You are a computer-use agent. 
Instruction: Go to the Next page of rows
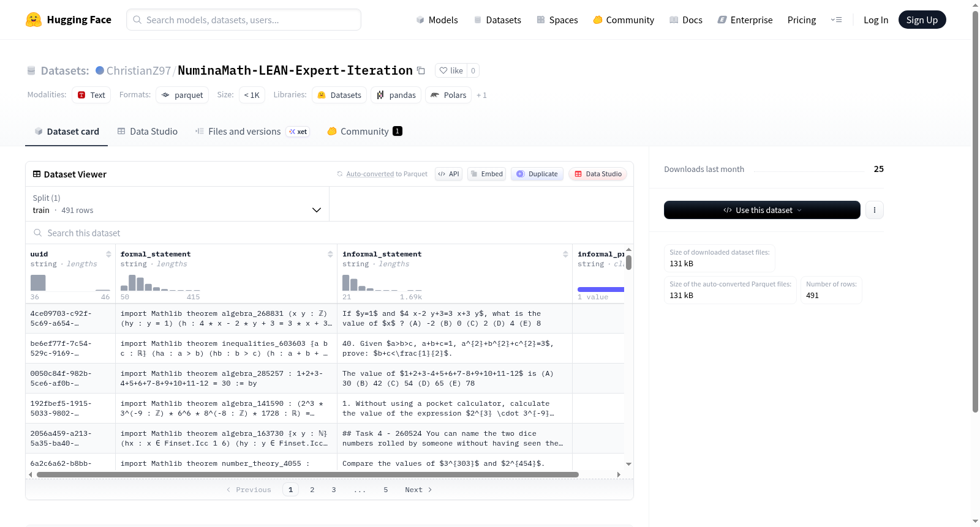point(418,490)
